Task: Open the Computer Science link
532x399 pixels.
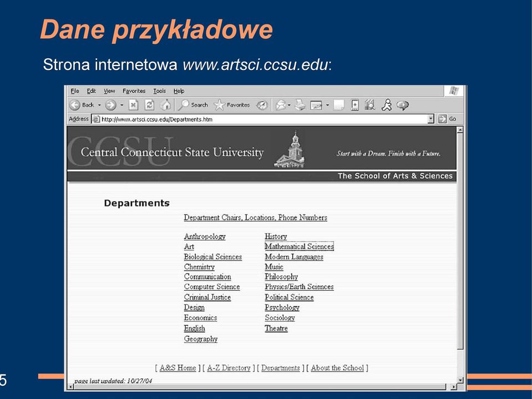Action: pos(212,287)
